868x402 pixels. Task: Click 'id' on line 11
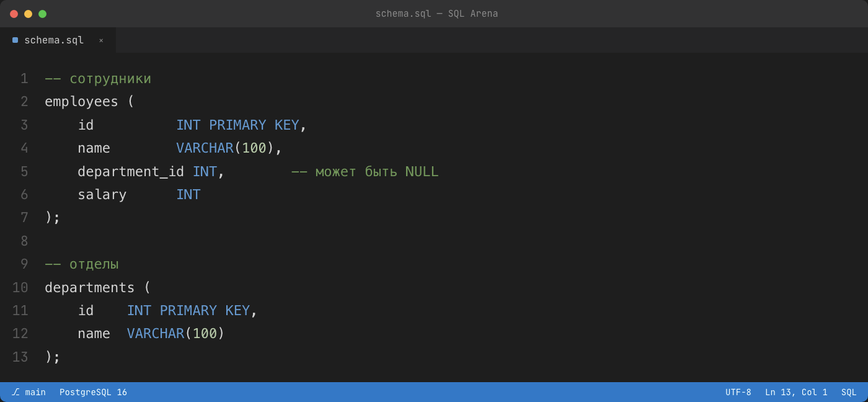(x=86, y=311)
